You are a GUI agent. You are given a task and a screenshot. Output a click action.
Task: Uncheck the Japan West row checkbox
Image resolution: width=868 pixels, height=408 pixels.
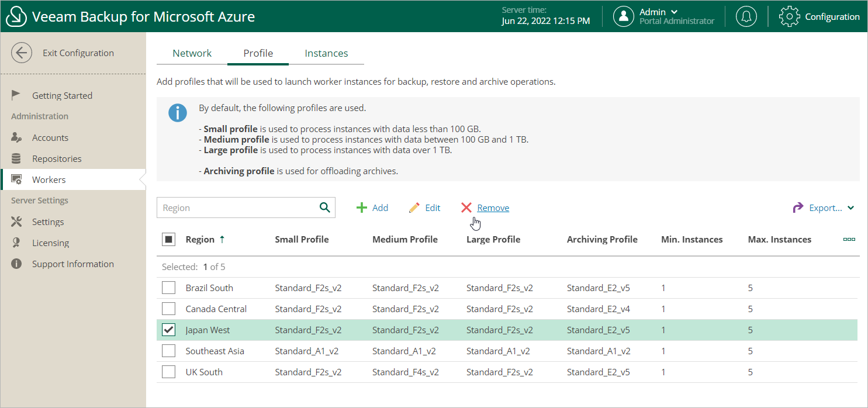coord(168,330)
